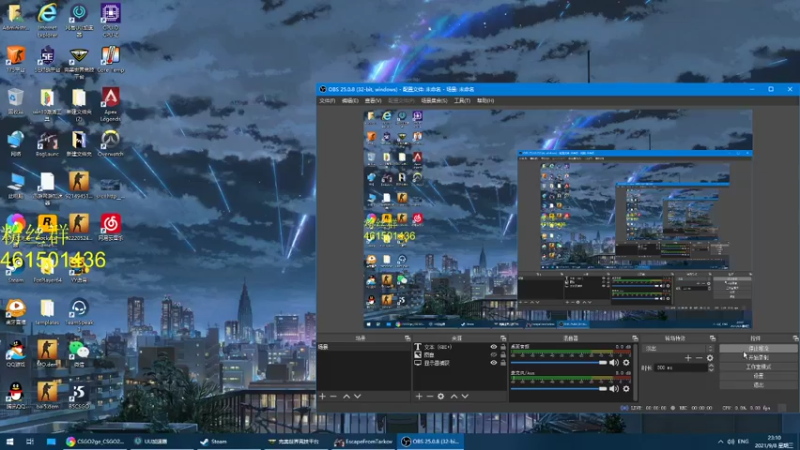Open Apex Legends desktop shortcut

tap(111, 104)
